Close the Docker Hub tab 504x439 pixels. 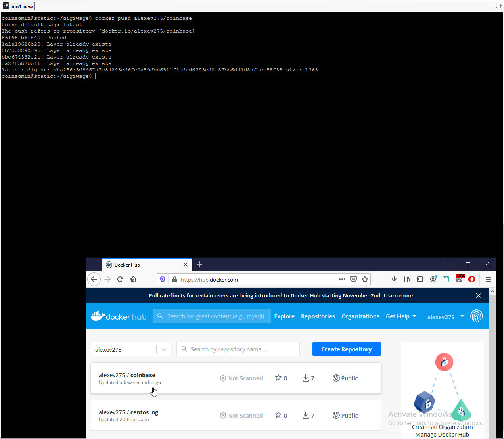[186, 265]
